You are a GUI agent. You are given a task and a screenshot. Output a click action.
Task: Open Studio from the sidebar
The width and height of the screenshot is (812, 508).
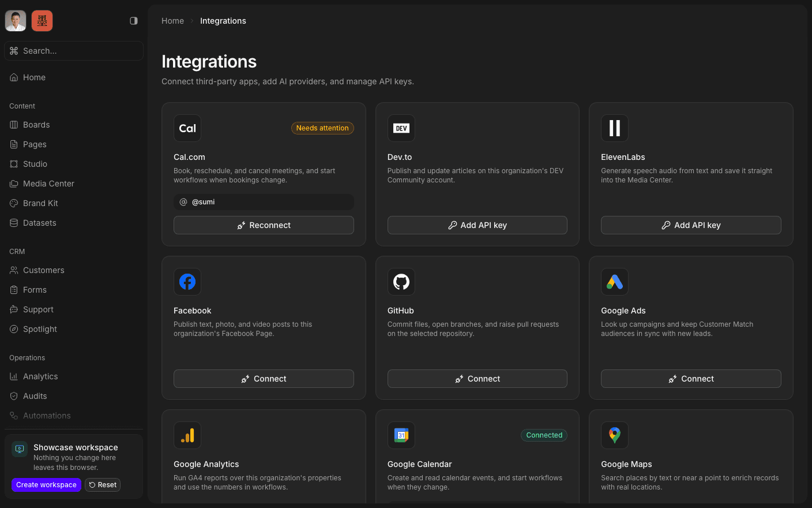pyautogui.click(x=74, y=164)
